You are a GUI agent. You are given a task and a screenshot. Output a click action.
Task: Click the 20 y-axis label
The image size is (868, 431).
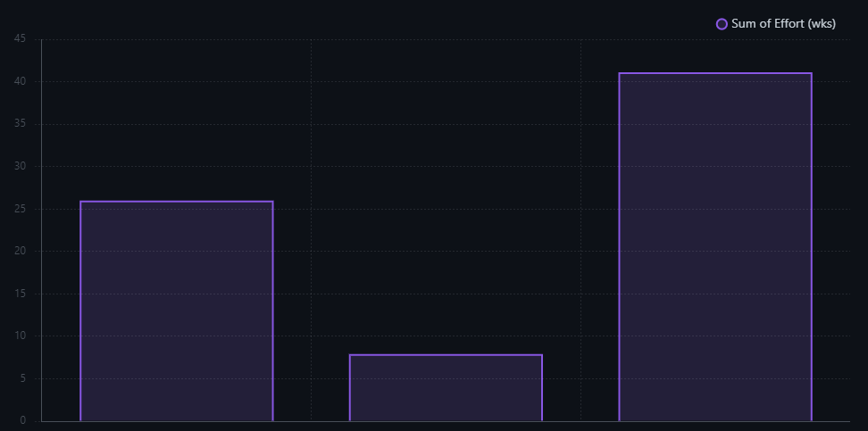pos(20,251)
